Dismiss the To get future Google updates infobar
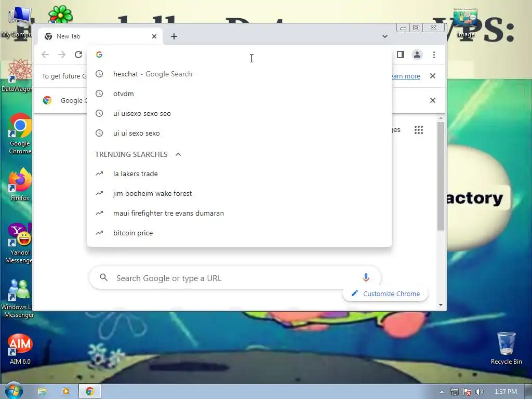532x399 pixels. coord(433,76)
